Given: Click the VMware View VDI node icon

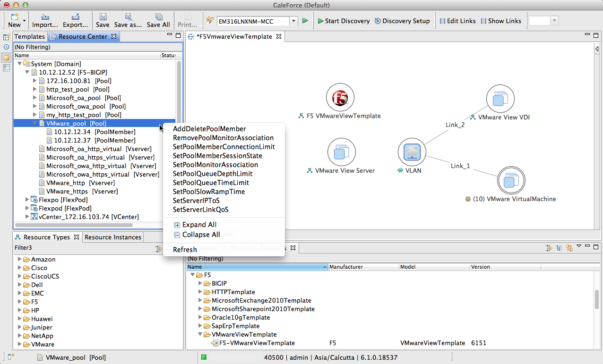Looking at the screenshot, I should pos(500,99).
